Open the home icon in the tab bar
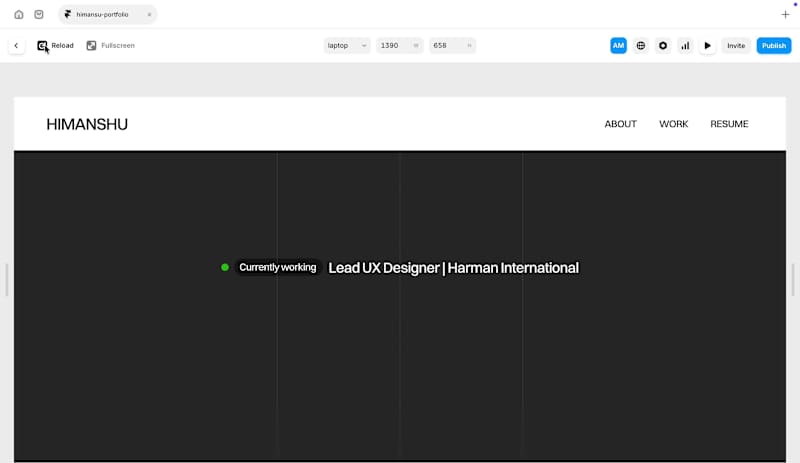800x463 pixels. click(x=19, y=14)
